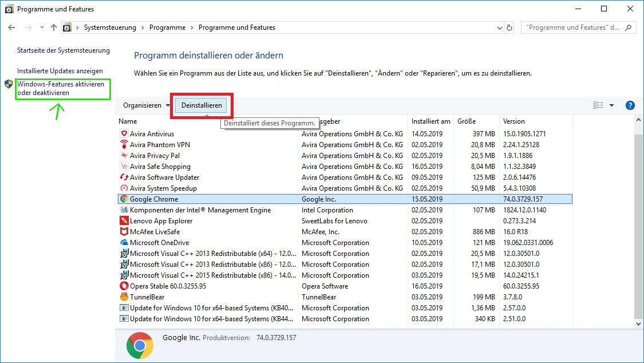Click the Deinstallieren button
This screenshot has height=363, width=644.
[202, 105]
